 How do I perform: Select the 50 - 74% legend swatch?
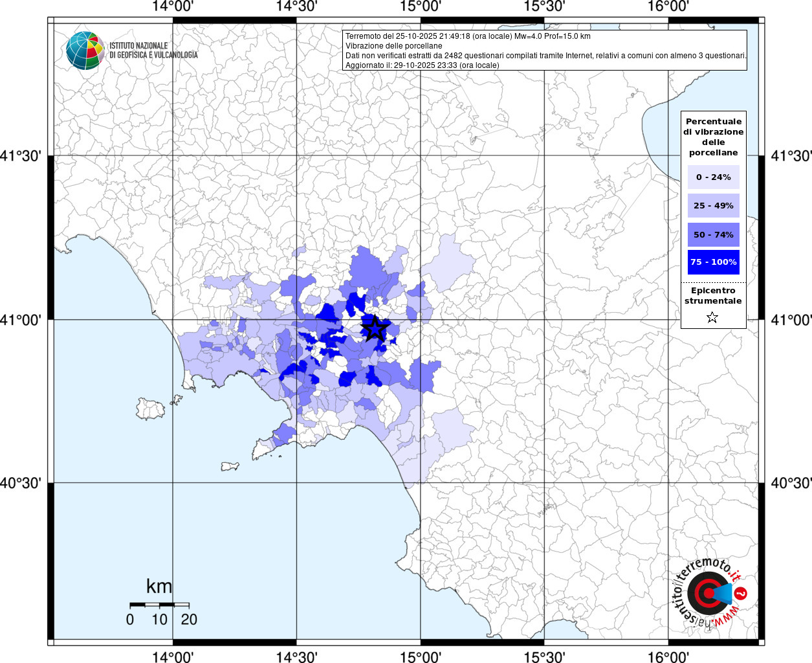point(714,234)
